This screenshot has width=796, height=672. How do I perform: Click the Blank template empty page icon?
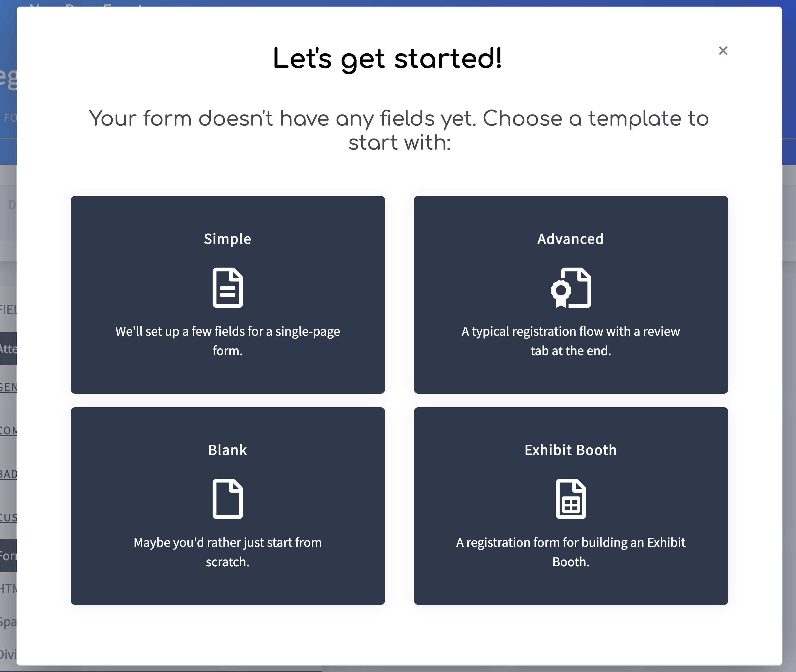[227, 499]
